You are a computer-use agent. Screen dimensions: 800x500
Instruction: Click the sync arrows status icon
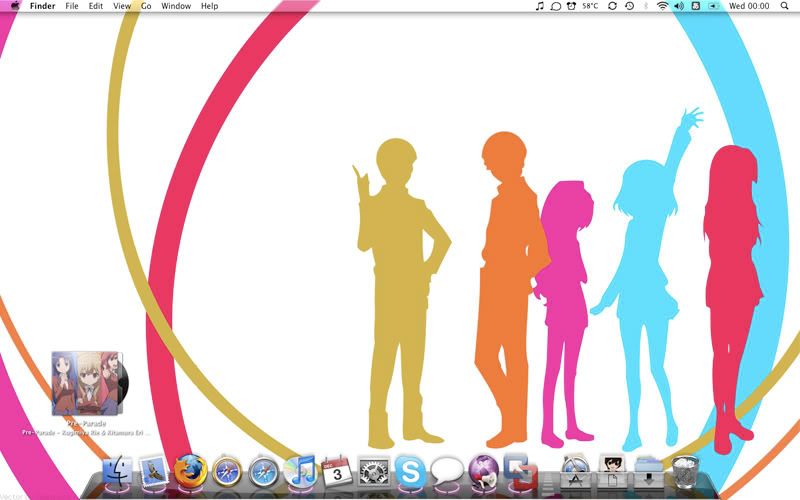point(613,6)
